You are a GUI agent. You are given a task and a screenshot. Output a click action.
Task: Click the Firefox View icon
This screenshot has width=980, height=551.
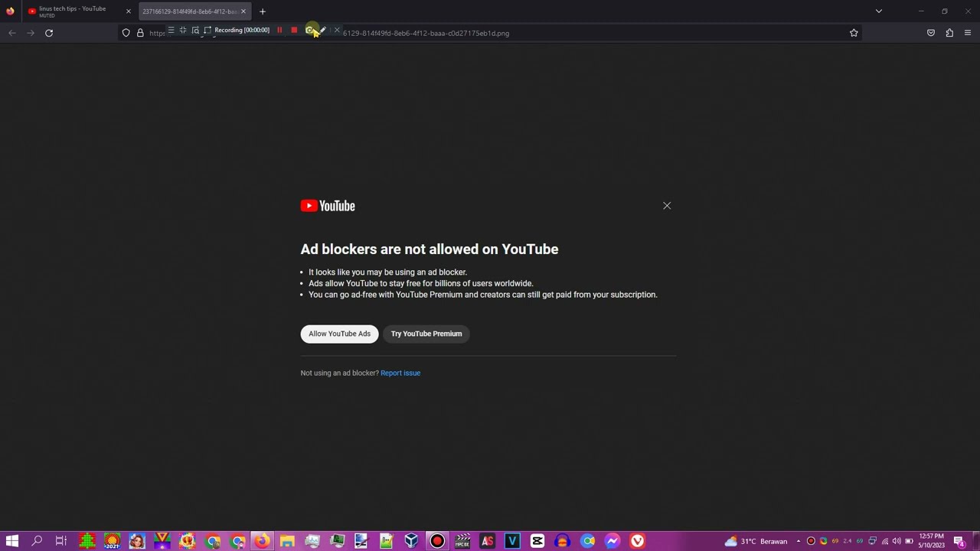[x=10, y=11]
